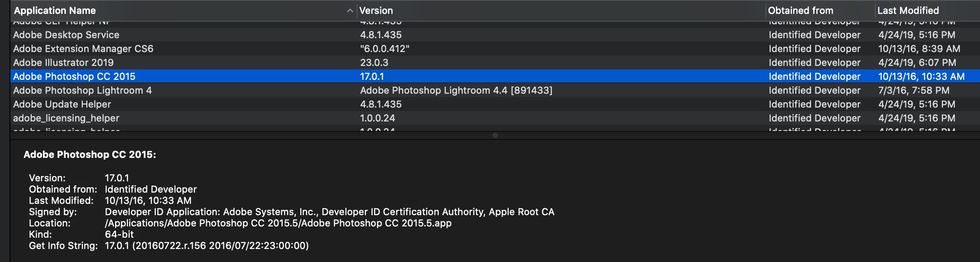
Task: Click the 17.0.1 (20160722.r.156 ...) info string
Action: (x=207, y=246)
